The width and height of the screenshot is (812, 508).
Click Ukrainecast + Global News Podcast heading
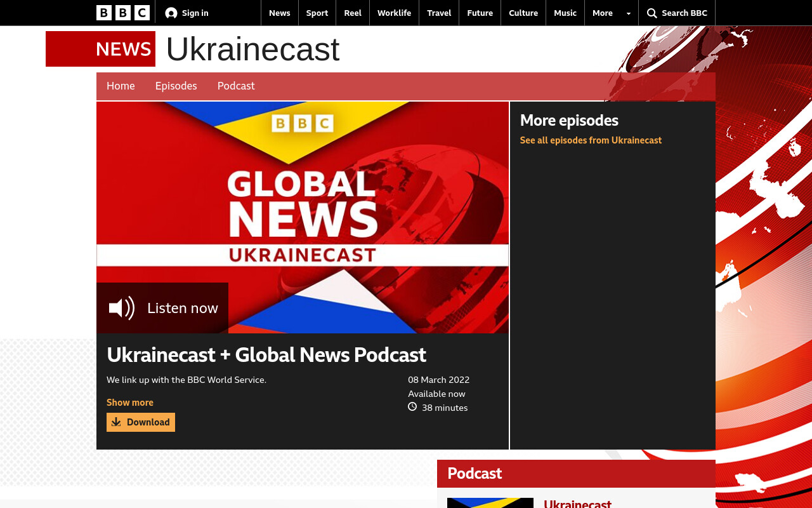(x=266, y=354)
